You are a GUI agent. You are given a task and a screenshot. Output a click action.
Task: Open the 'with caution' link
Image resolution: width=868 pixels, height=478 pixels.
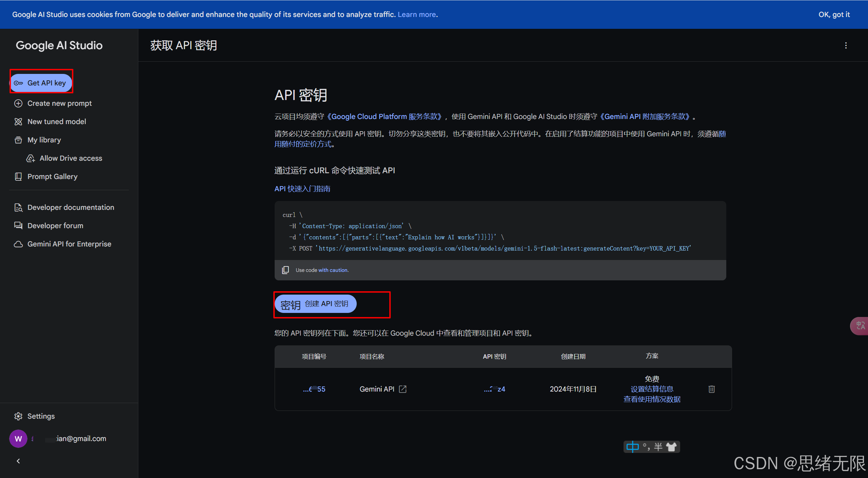point(333,270)
